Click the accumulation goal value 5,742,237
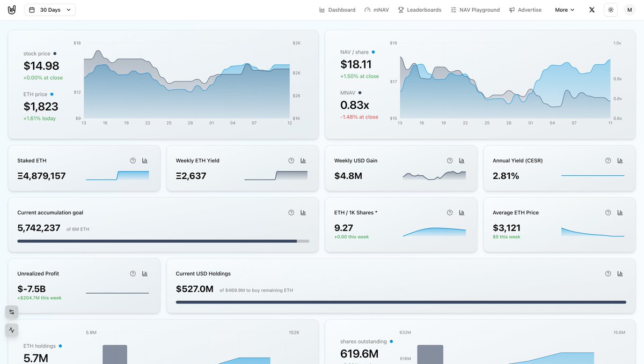The image size is (644, 364). (x=39, y=228)
